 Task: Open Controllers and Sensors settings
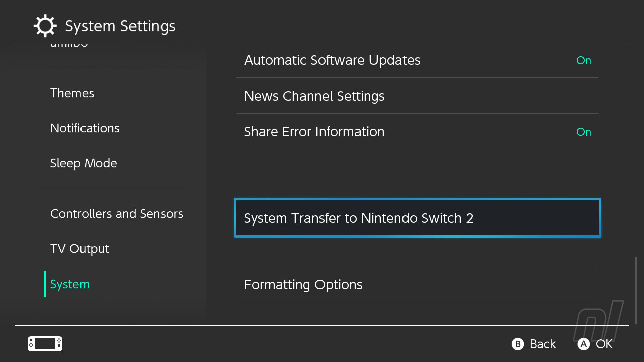[117, 214]
